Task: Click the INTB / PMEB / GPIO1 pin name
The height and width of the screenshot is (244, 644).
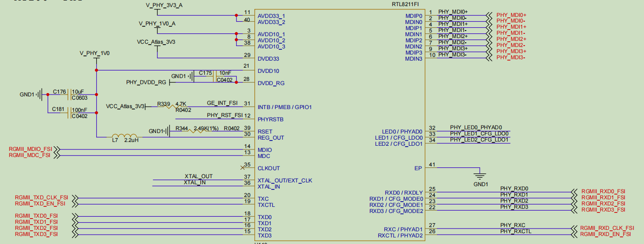Action: (284, 107)
